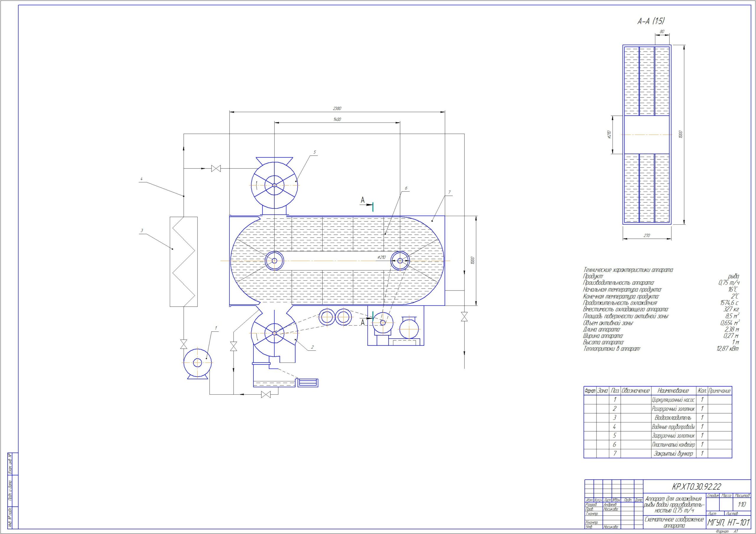Click the '2380' length dimension
This screenshot has height=534, width=756.
(337, 108)
